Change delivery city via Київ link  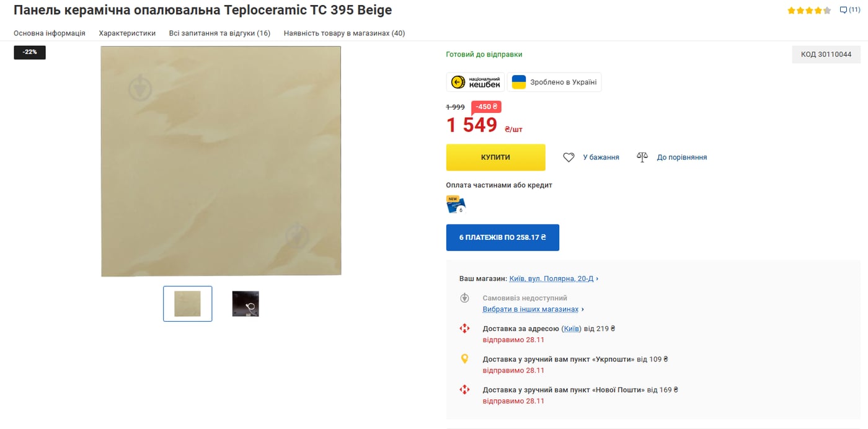(572, 329)
